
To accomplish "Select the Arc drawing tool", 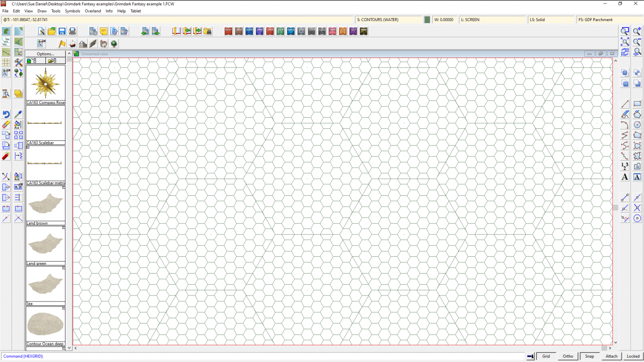I will pyautogui.click(x=625, y=125).
